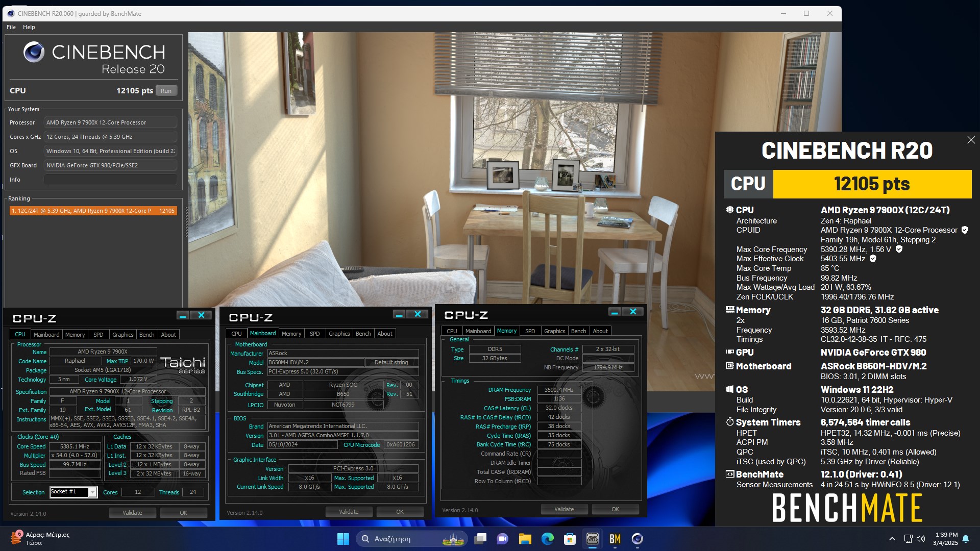The height and width of the screenshot is (551, 980).
Task: Open the Windows Start menu
Action: coord(343,539)
